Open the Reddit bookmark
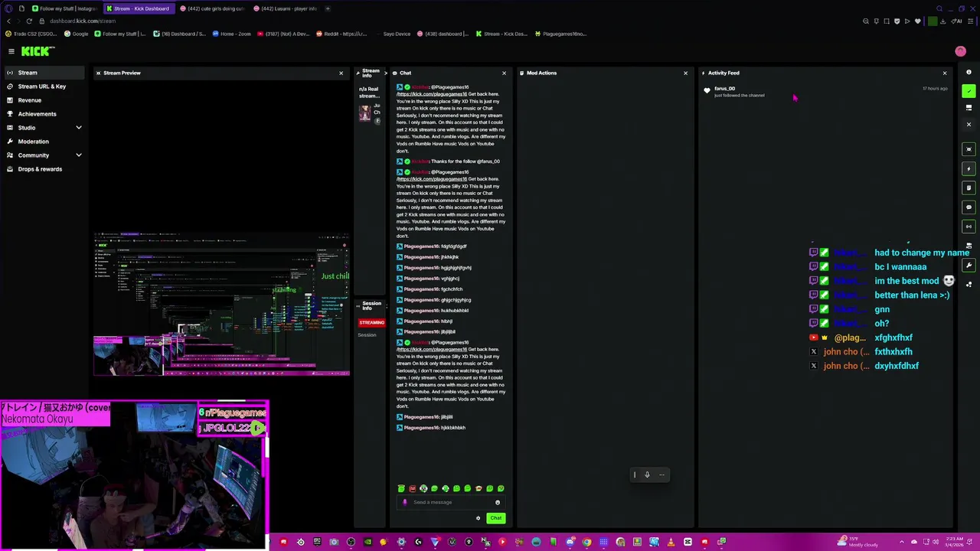 tap(342, 34)
